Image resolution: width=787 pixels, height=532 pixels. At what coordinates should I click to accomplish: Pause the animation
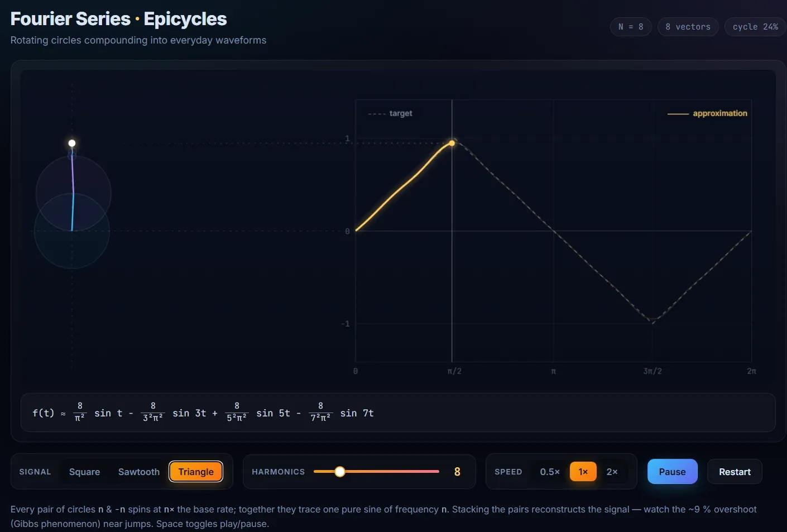tap(672, 472)
